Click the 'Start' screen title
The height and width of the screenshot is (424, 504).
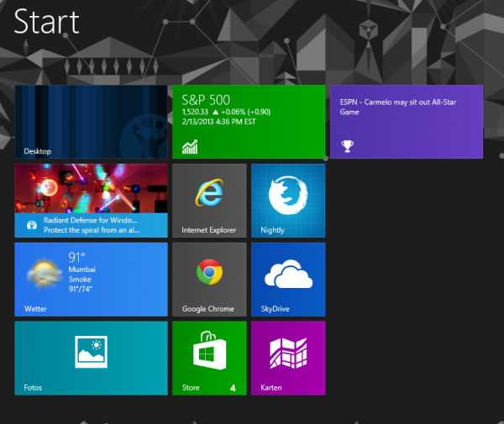pos(46,22)
